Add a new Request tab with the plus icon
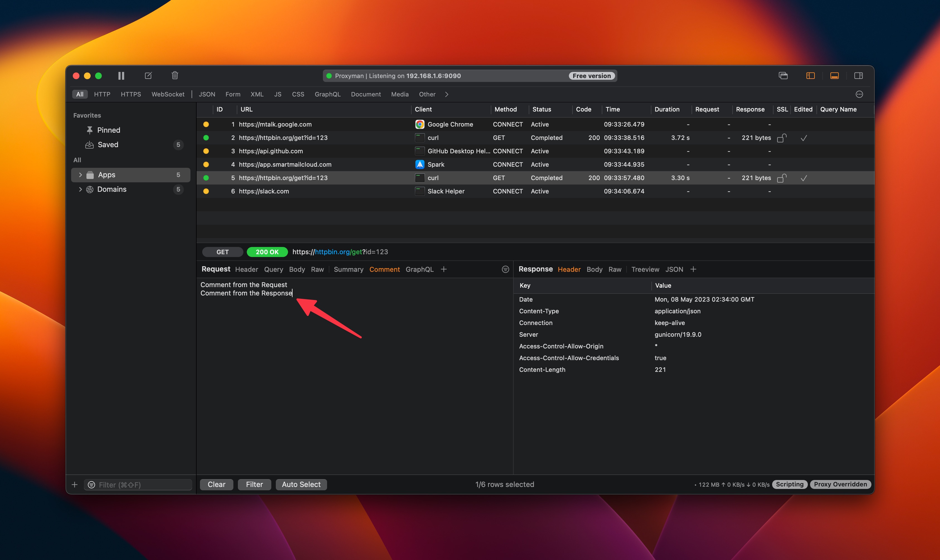Viewport: 940px width, 560px height. tap(444, 270)
